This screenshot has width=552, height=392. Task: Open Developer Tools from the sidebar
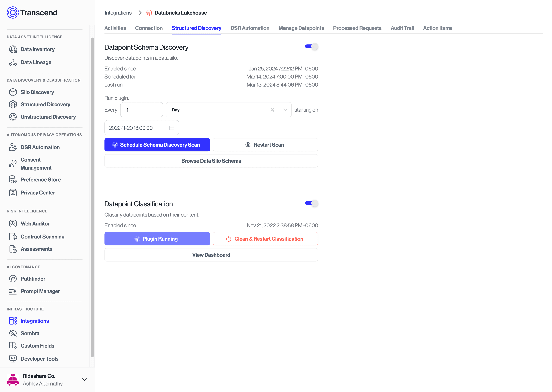[39, 359]
